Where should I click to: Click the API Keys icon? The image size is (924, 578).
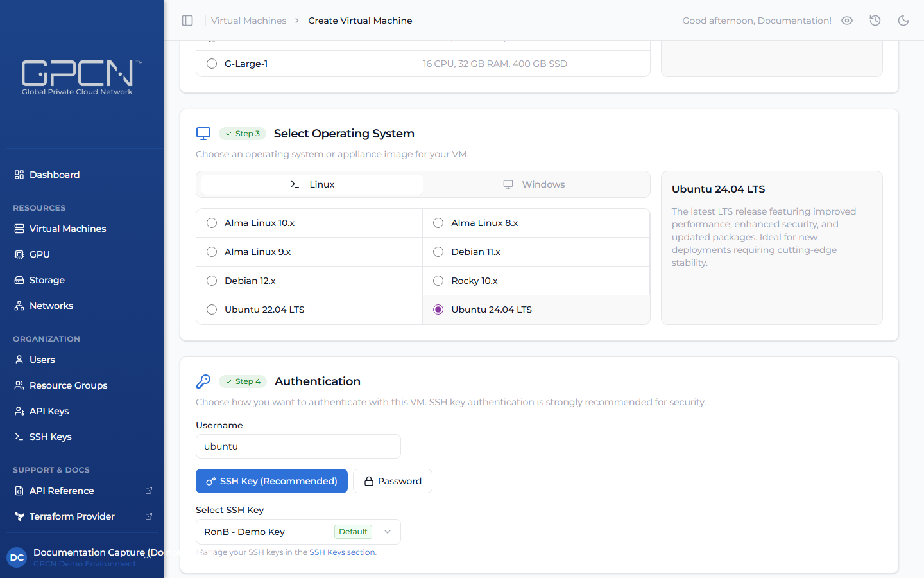click(x=19, y=411)
